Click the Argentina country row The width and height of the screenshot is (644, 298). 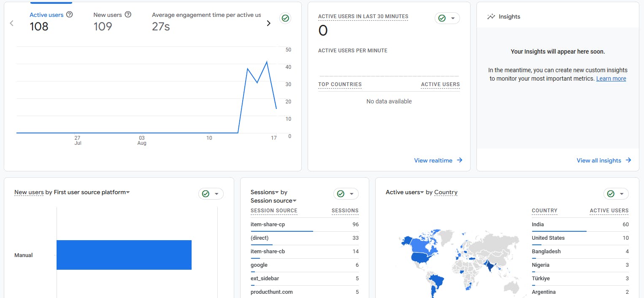point(580,292)
